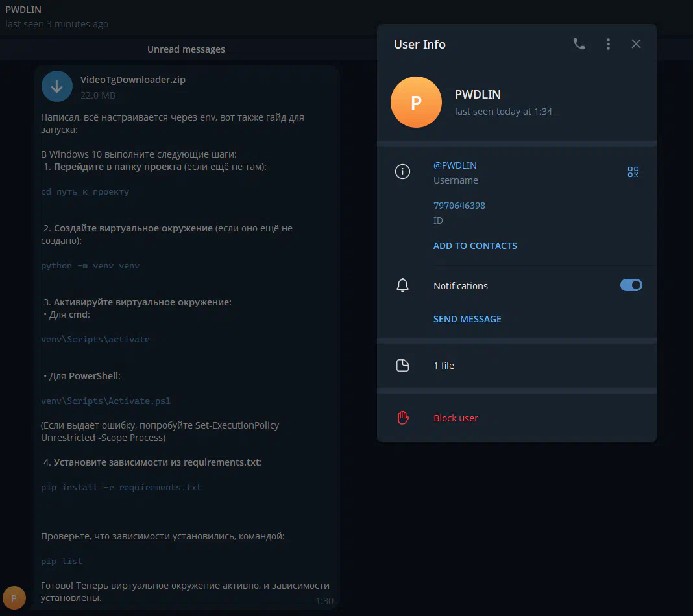Image resolution: width=693 pixels, height=616 pixels.
Task: Open the @PWDLIN username link
Action: [x=455, y=165]
